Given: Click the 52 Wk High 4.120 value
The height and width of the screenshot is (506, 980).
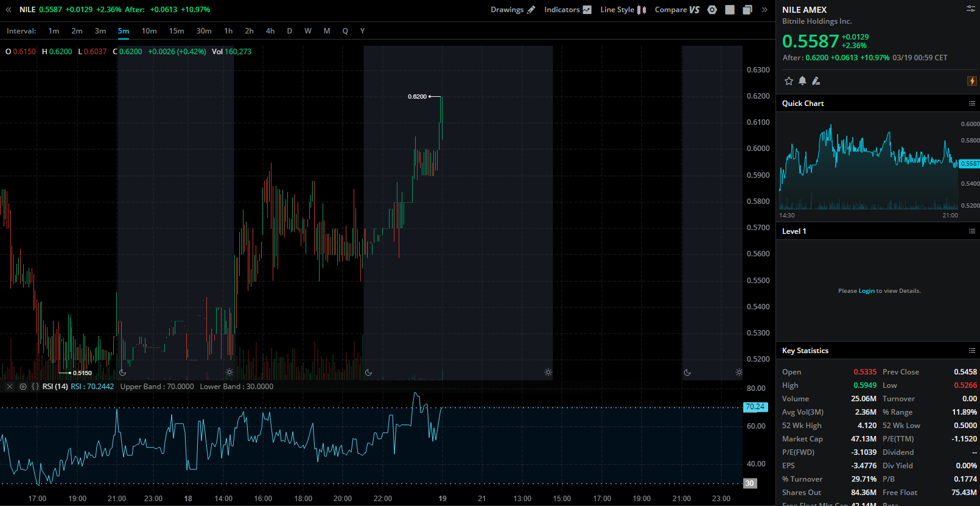Looking at the screenshot, I should (867, 426).
